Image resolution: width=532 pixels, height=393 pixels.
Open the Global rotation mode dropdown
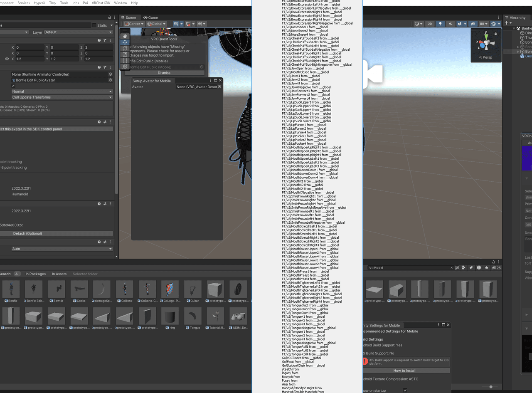tap(157, 24)
